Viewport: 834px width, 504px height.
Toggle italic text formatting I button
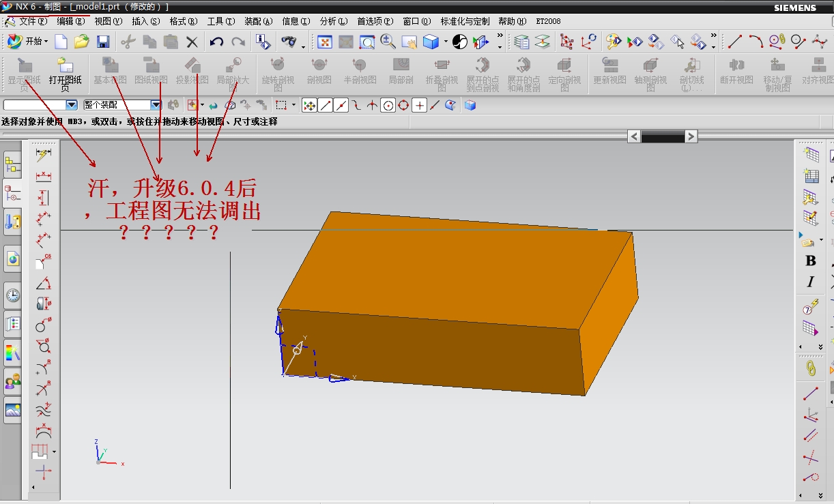pos(811,282)
